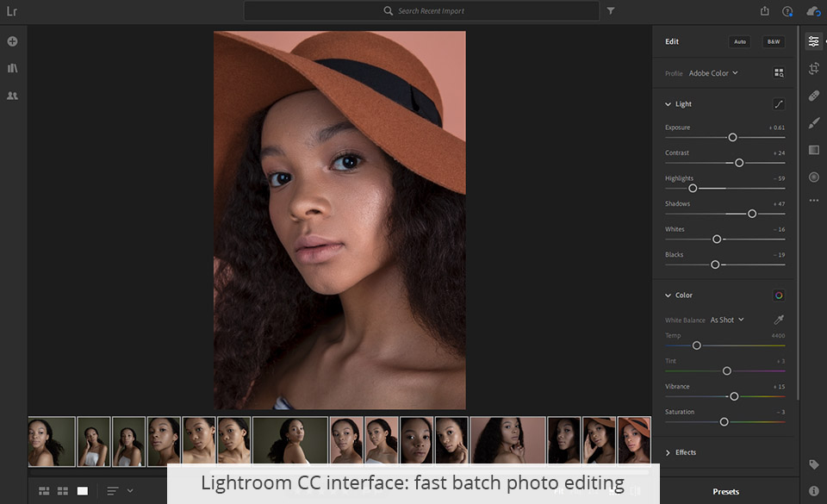Open the profile browser grid icon

pos(778,73)
